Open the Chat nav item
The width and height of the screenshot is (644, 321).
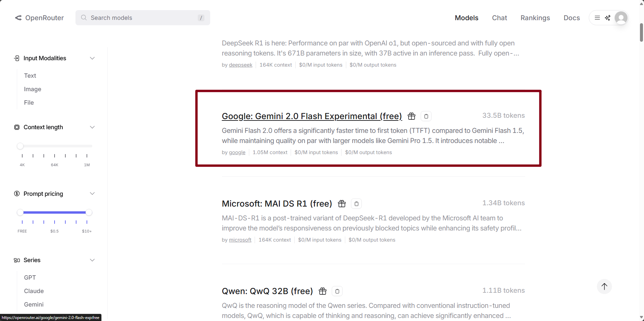tap(500, 18)
